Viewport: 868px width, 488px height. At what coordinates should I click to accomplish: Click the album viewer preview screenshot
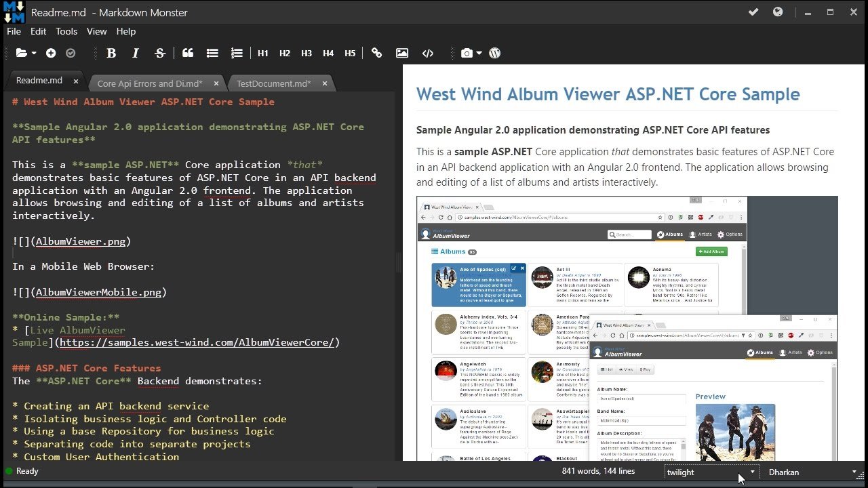(627, 329)
